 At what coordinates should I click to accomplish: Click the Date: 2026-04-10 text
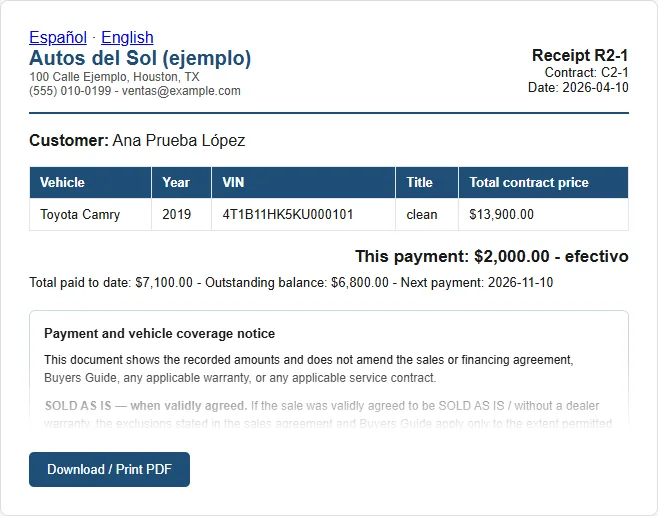[x=578, y=88]
